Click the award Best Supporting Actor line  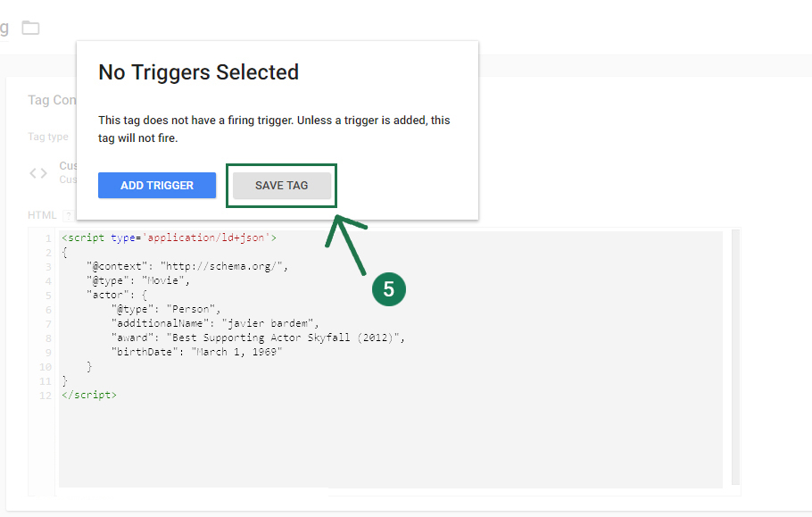259,338
